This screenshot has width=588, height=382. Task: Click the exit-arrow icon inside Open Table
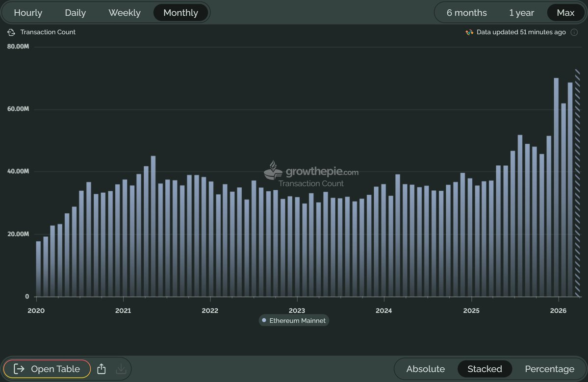[x=19, y=369]
